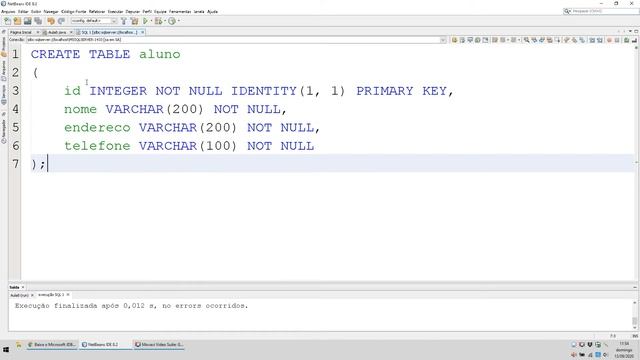Open the Editar menu
This screenshot has width=640, height=360.
pos(23,11)
